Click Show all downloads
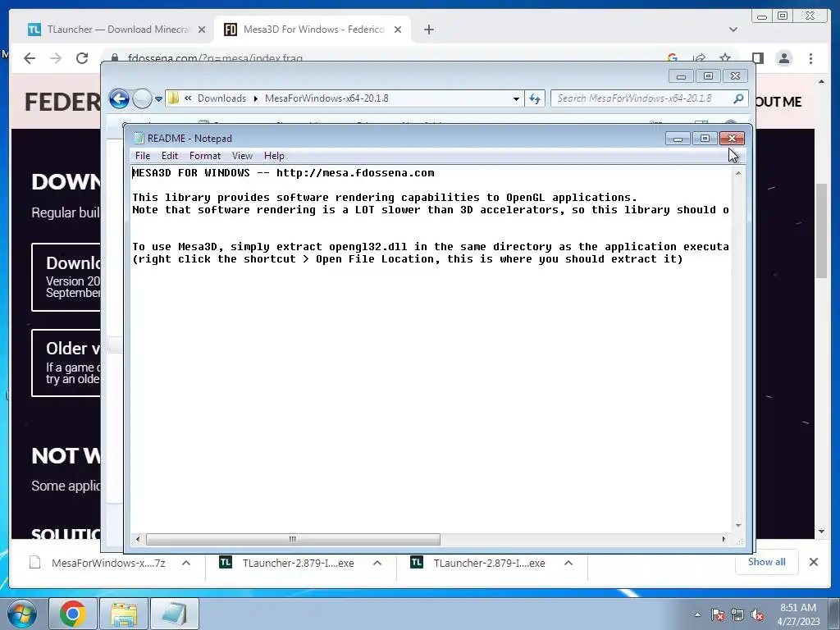 tap(767, 562)
